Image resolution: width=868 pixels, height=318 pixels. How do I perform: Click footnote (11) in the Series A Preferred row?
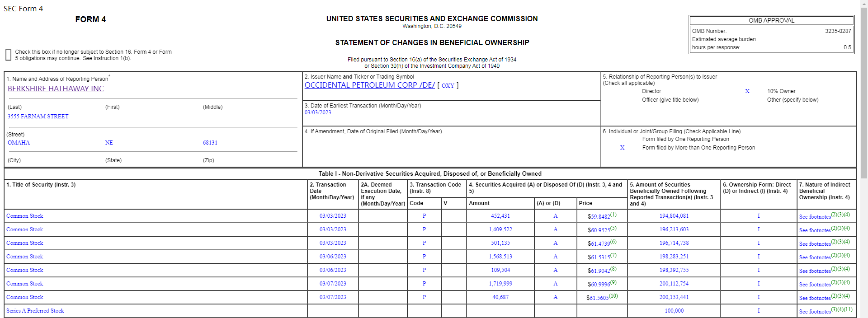848,309
